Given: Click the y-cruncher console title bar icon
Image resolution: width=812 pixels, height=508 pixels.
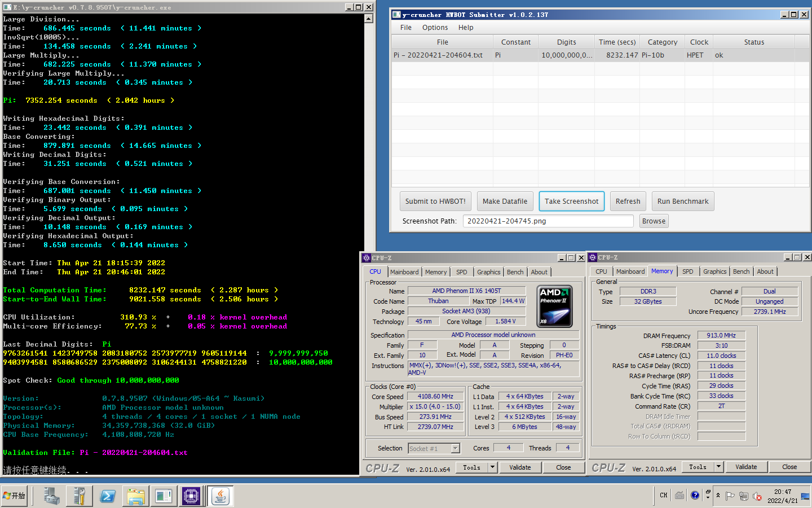Looking at the screenshot, I should pyautogui.click(x=7, y=7).
